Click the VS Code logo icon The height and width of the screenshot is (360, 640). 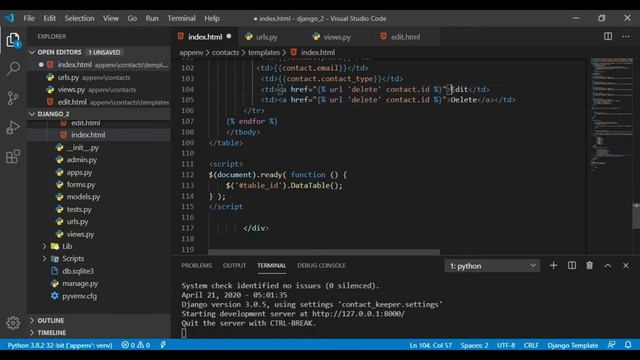coord(9,18)
